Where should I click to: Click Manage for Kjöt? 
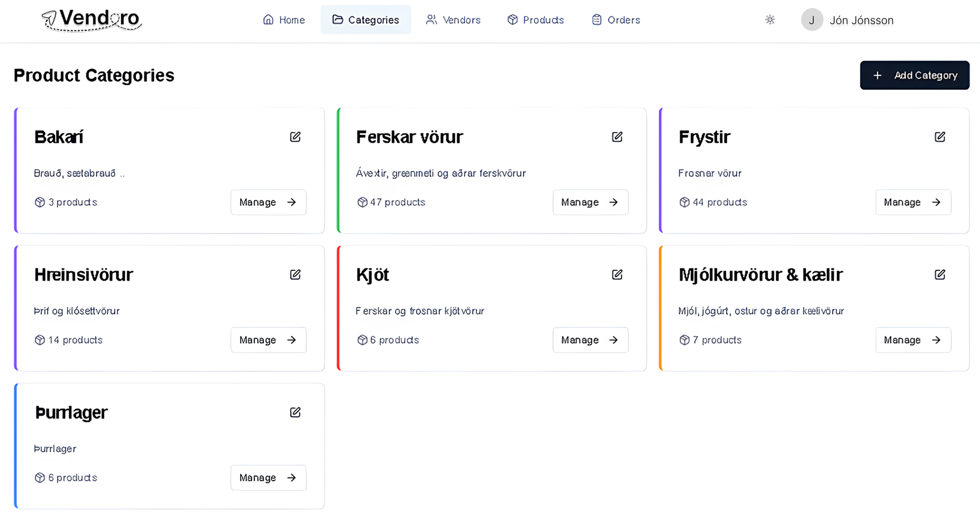click(590, 340)
